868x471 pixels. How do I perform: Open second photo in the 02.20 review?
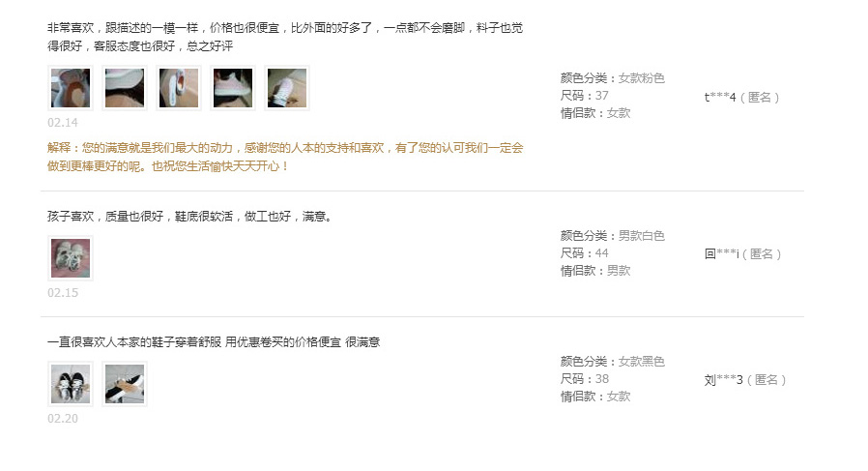coord(125,383)
